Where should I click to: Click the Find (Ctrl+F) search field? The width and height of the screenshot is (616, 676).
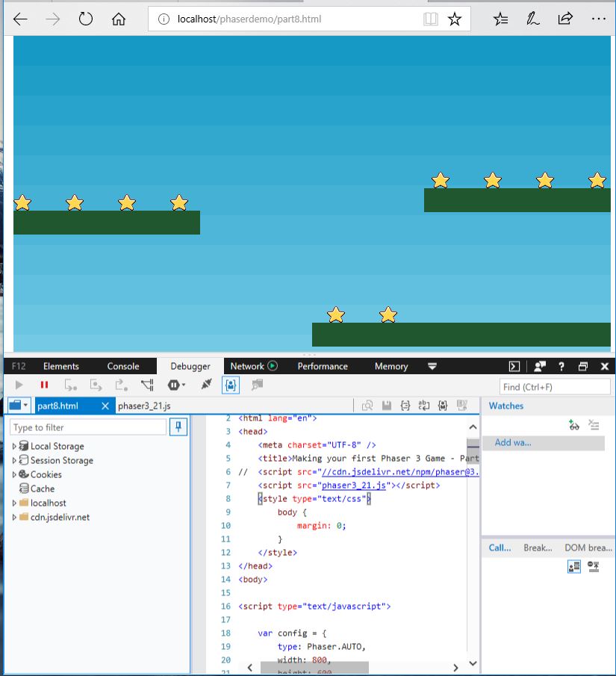[555, 387]
